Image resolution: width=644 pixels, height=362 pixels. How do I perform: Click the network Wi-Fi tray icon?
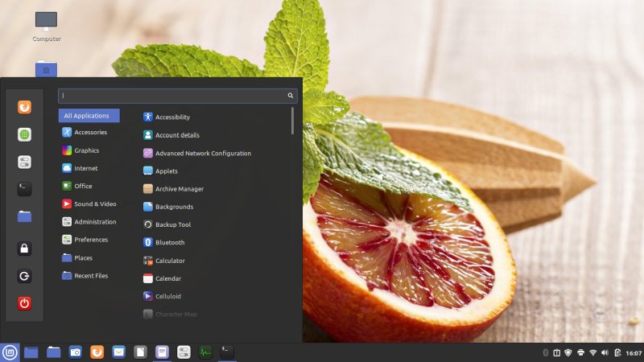click(592, 352)
